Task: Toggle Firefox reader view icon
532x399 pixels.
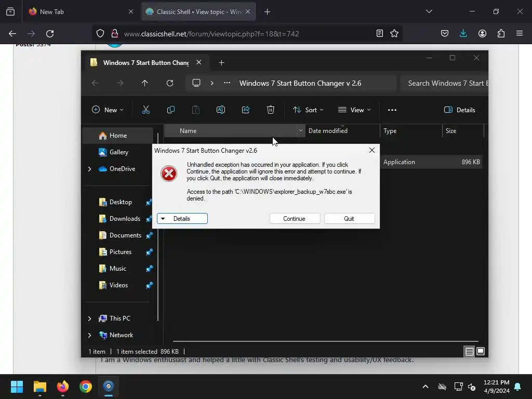Action: pyautogui.click(x=380, y=34)
